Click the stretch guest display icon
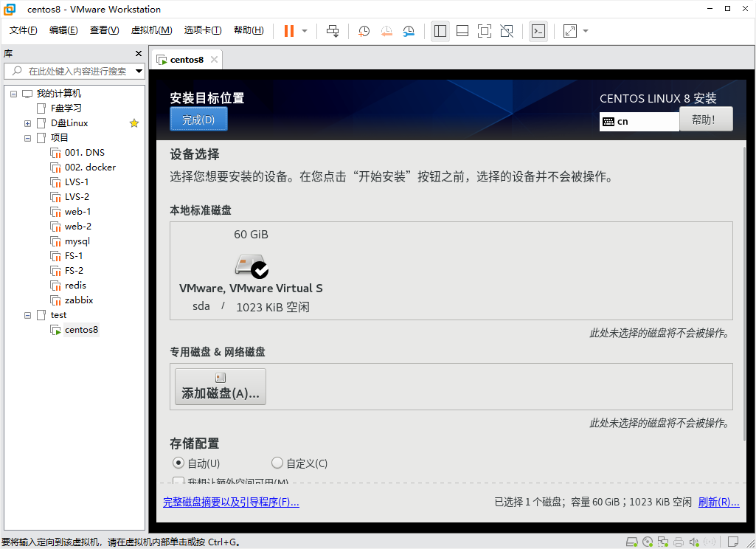The image size is (756, 549). (570, 31)
